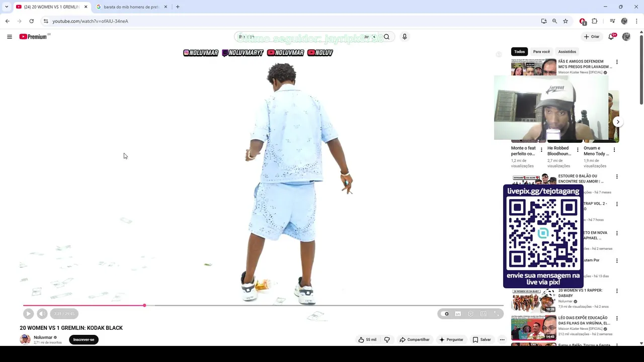Open options for LÉO DIAS EXPÕE video
The height and width of the screenshot is (362, 644).
click(x=617, y=319)
